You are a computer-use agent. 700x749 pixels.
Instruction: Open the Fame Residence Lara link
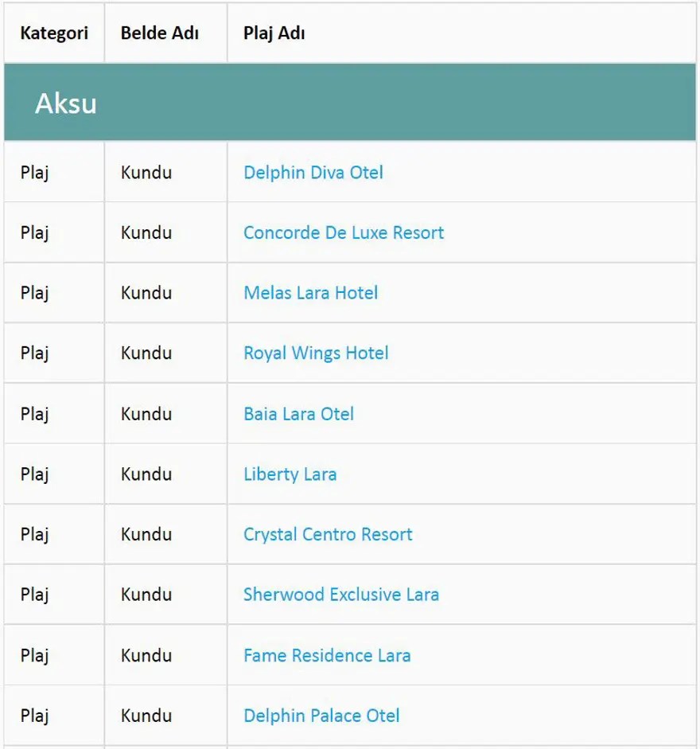(x=327, y=656)
